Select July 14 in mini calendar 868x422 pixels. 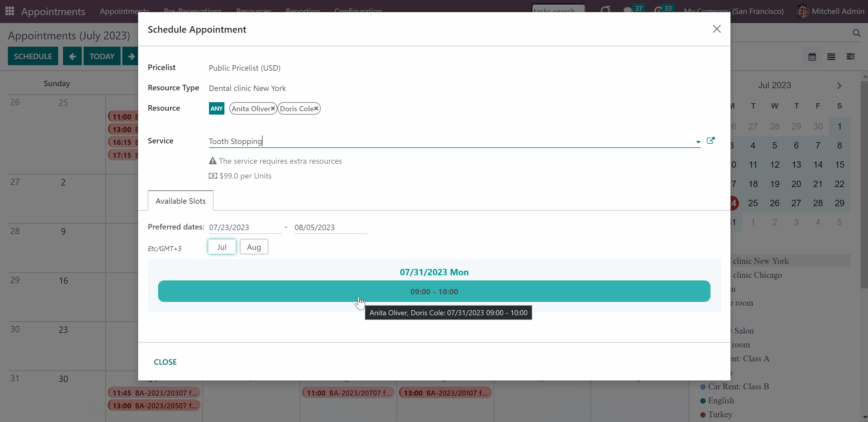818,165
